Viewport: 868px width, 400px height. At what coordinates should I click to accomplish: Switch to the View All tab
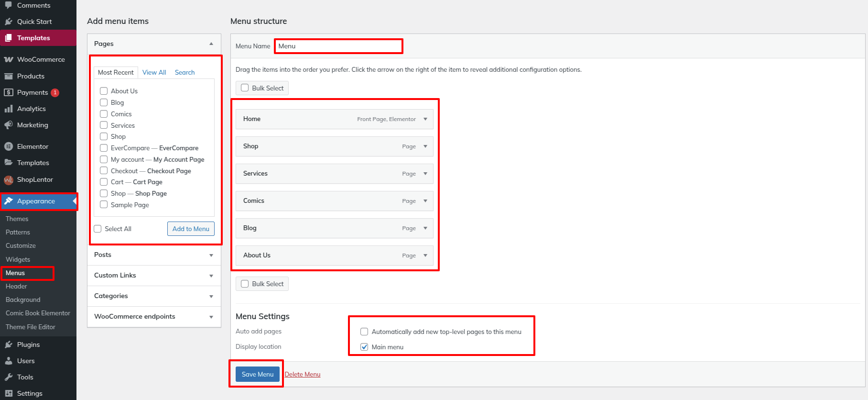154,72
